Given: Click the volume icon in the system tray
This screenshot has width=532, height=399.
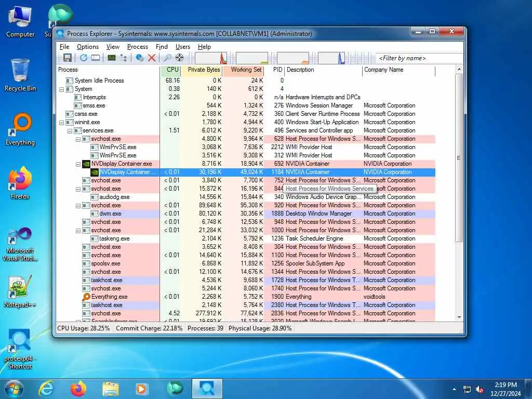Looking at the screenshot, I should pos(480,390).
